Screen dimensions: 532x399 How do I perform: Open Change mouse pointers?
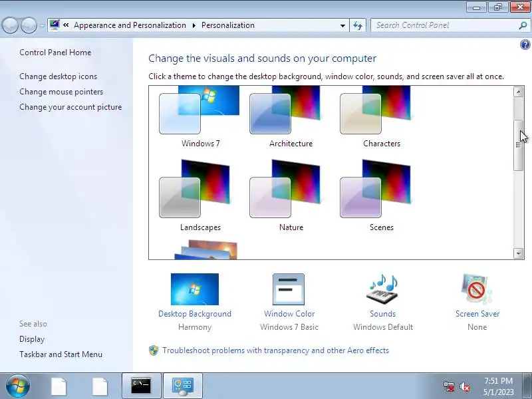pyautogui.click(x=61, y=92)
